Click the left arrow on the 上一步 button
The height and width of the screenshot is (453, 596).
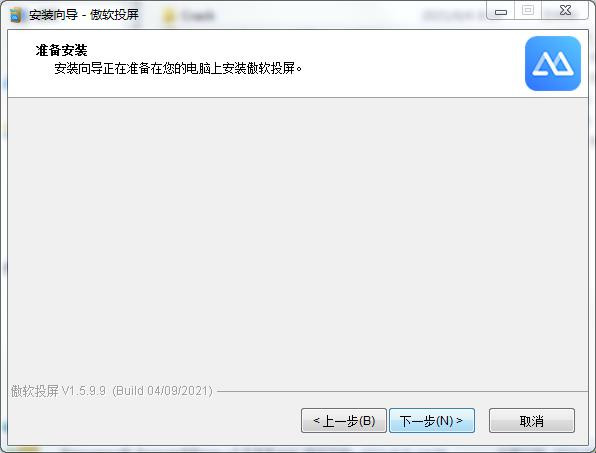316,420
